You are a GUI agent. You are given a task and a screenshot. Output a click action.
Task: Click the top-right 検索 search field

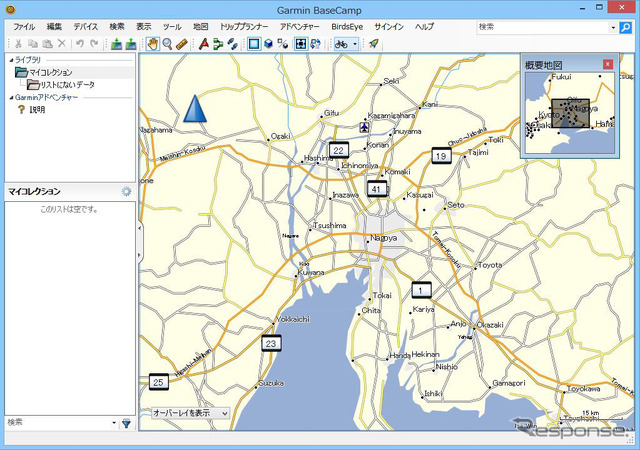[x=542, y=27]
